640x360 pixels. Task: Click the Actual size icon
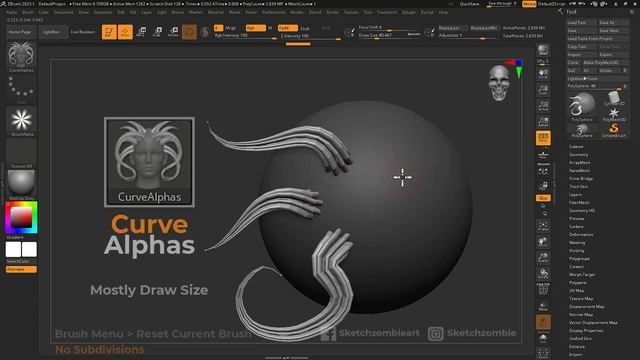(x=543, y=105)
